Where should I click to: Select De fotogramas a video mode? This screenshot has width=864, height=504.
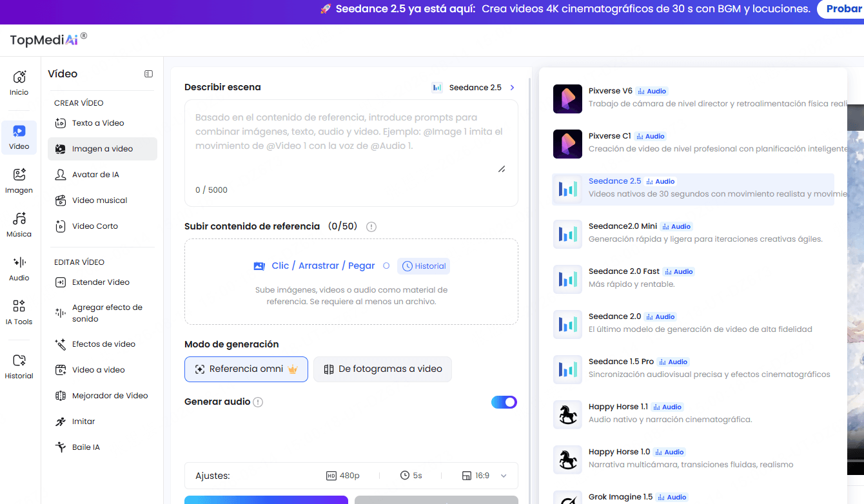(383, 369)
